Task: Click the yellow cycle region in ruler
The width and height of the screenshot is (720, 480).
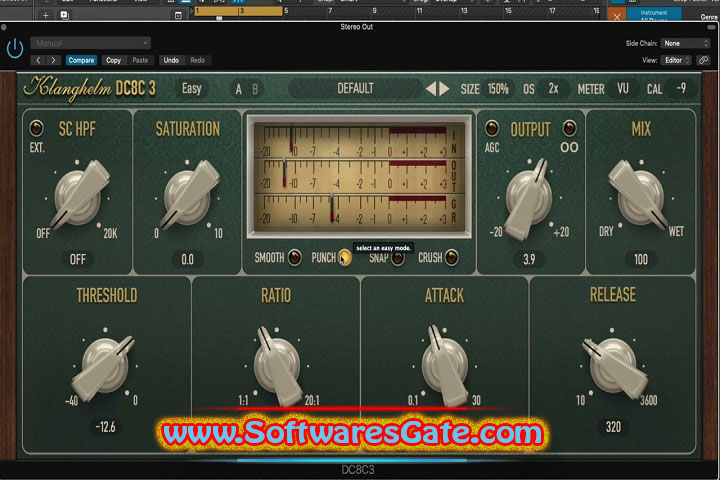Action: (x=238, y=11)
